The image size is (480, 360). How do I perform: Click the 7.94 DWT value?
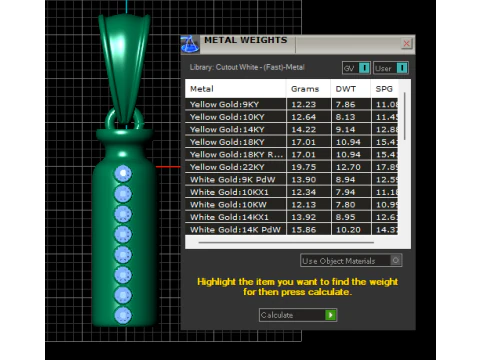tap(345, 192)
